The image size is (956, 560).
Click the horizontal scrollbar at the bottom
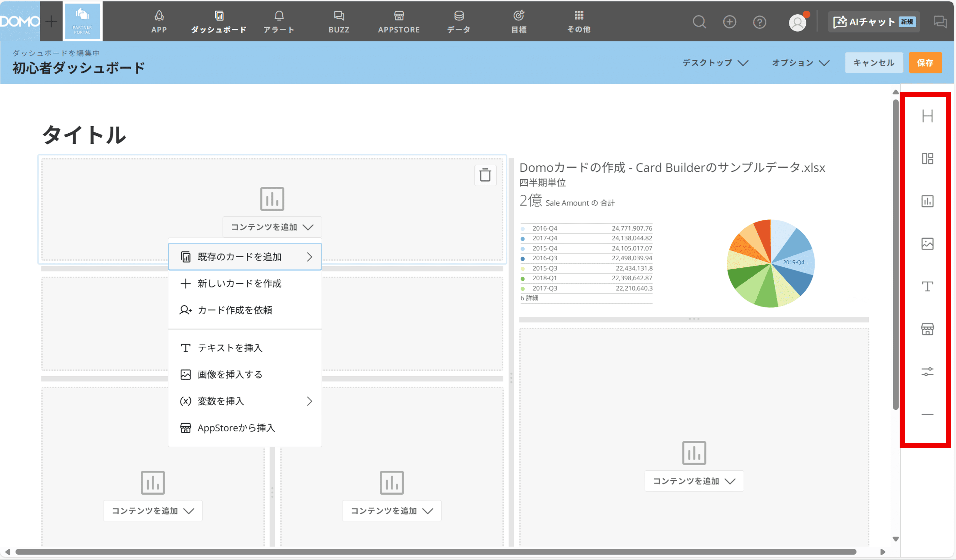435,552
